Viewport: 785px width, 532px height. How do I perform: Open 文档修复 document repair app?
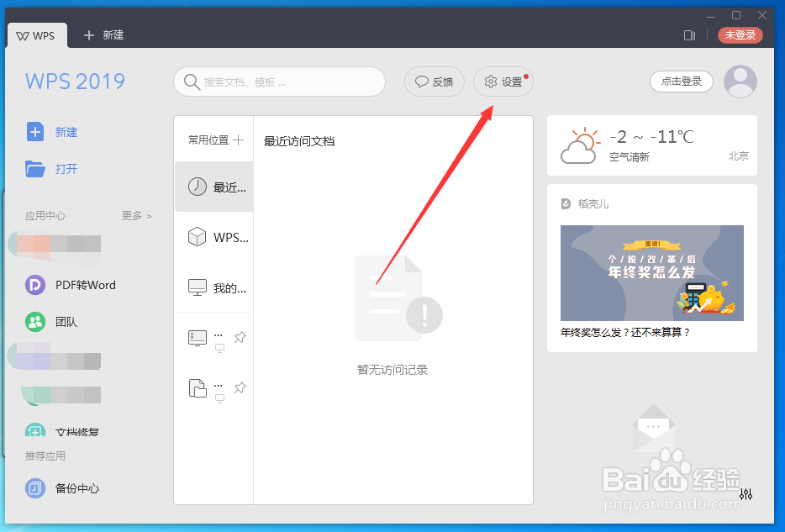(62, 431)
